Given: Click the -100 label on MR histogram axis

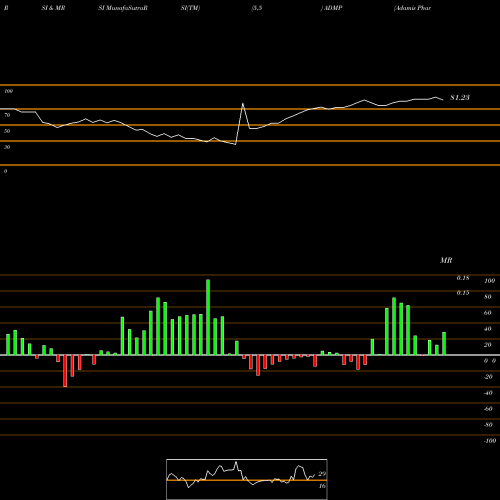Looking at the screenshot, I should coord(490,441).
